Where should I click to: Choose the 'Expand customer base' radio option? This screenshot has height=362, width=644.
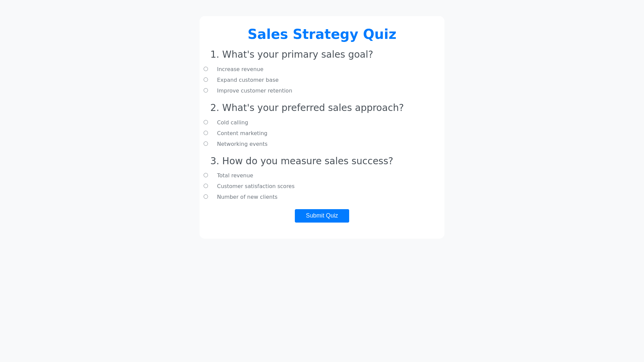pos(206,80)
